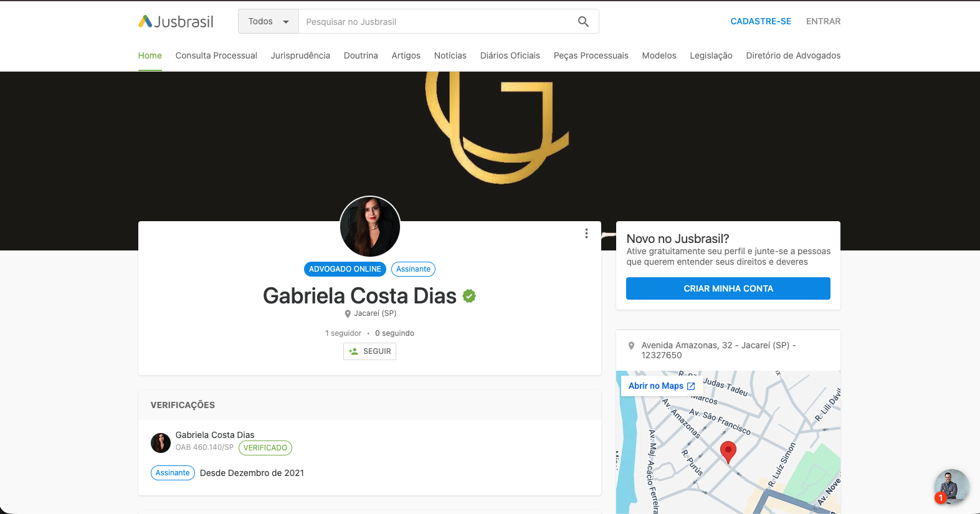Click the street map thumbnail
The width and height of the screenshot is (980, 514).
click(728, 442)
